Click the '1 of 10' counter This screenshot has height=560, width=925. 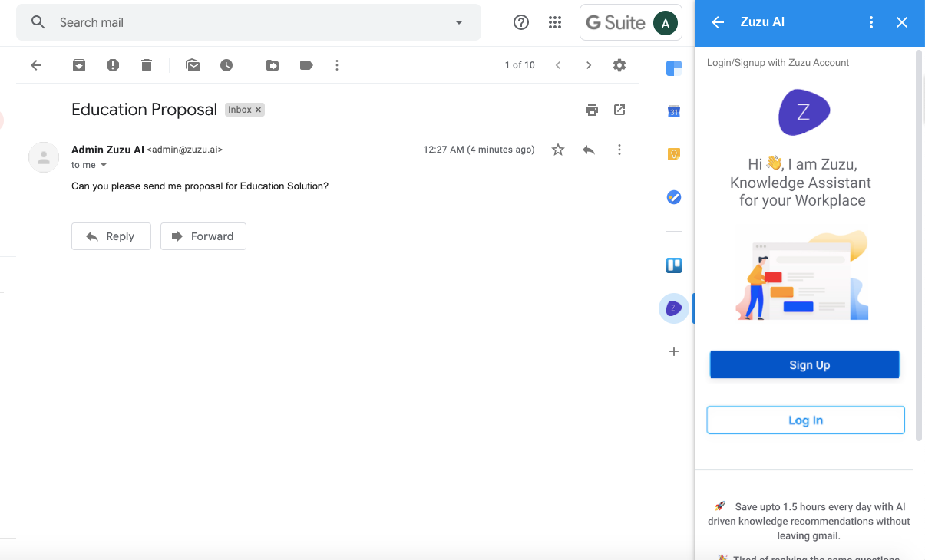coord(520,65)
